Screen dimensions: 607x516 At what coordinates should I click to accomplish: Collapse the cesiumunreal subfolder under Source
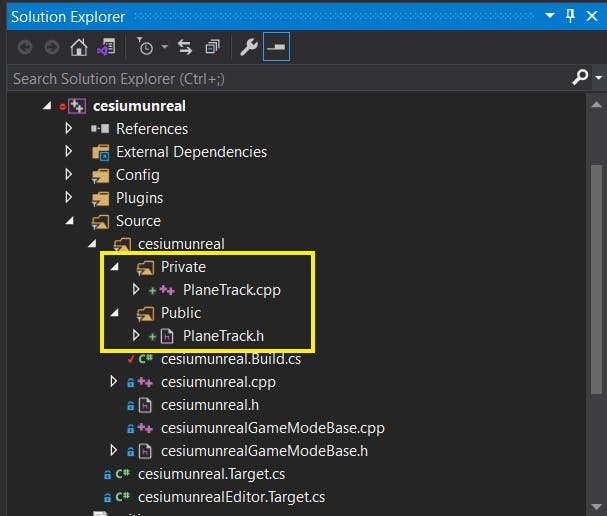(x=92, y=243)
